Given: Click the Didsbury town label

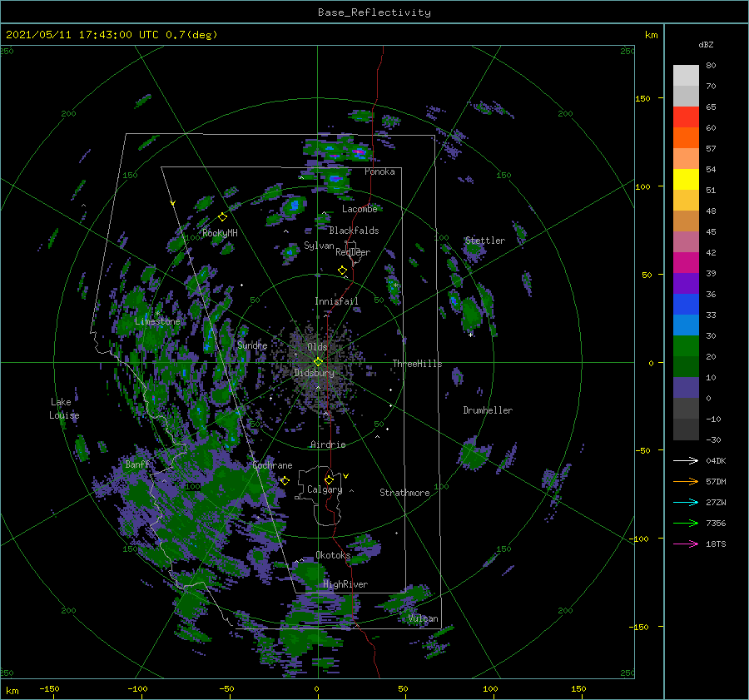Looking at the screenshot, I should point(315,373).
